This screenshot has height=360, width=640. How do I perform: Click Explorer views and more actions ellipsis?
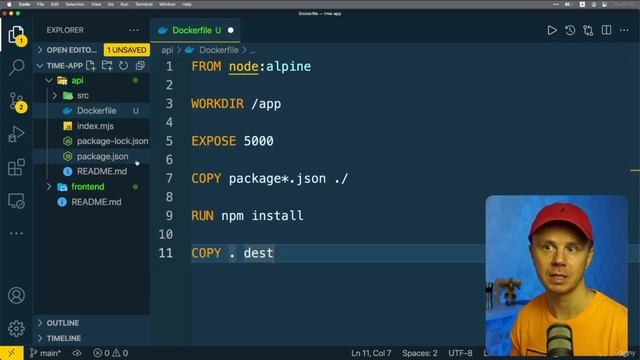click(134, 30)
